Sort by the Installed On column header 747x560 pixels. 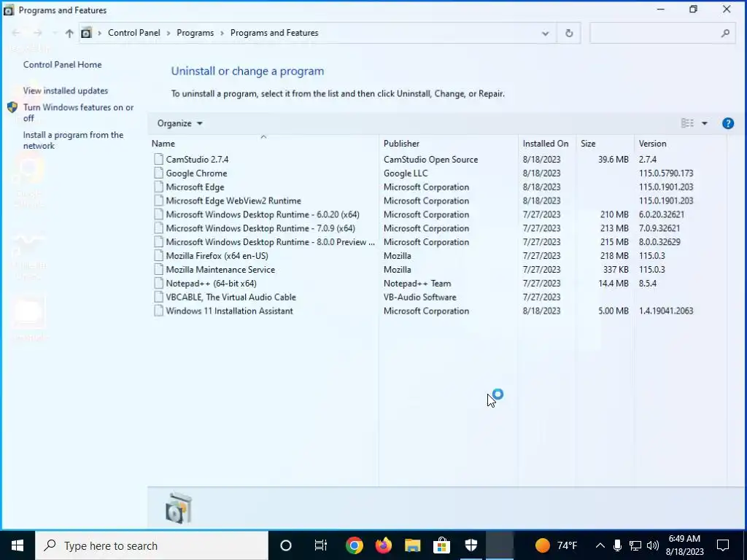(547, 144)
